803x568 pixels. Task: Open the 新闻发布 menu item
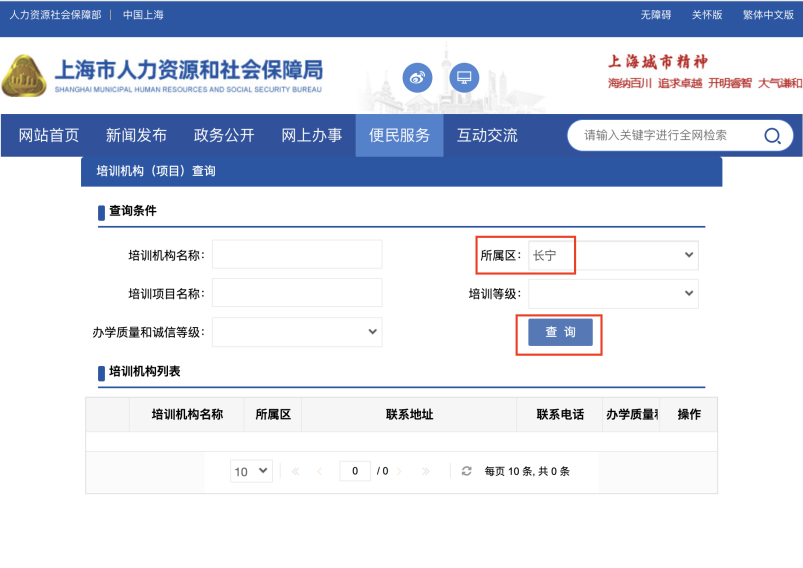(x=136, y=135)
